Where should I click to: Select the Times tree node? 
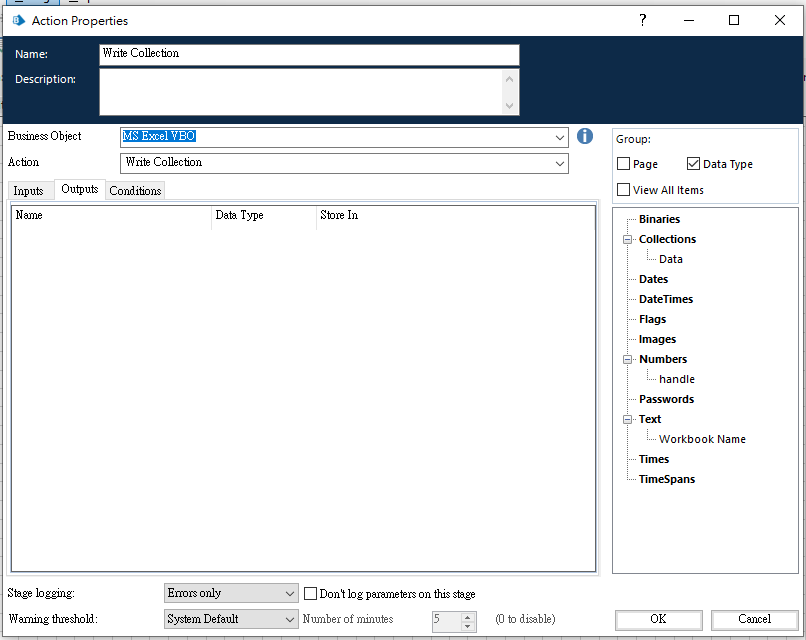coord(654,459)
